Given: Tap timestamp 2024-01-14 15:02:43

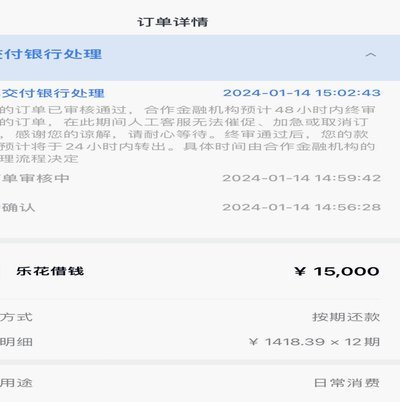Looking at the screenshot, I should 302,93.
